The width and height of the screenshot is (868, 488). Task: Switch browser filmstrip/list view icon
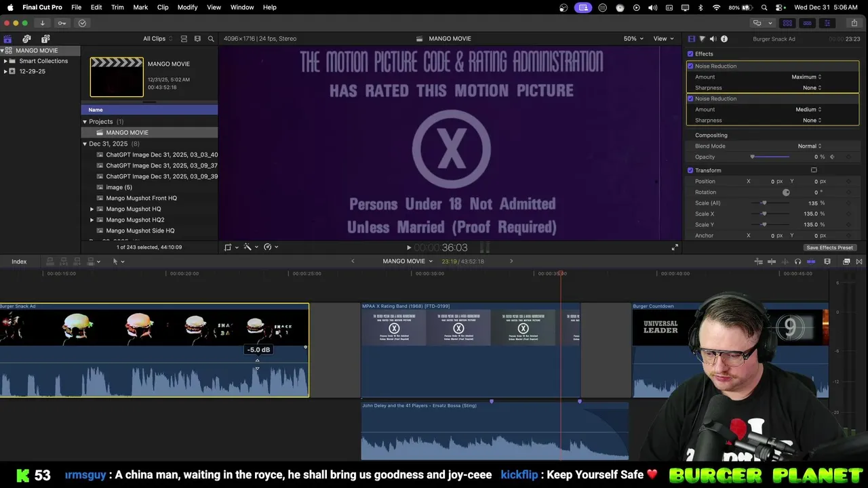[197, 39]
